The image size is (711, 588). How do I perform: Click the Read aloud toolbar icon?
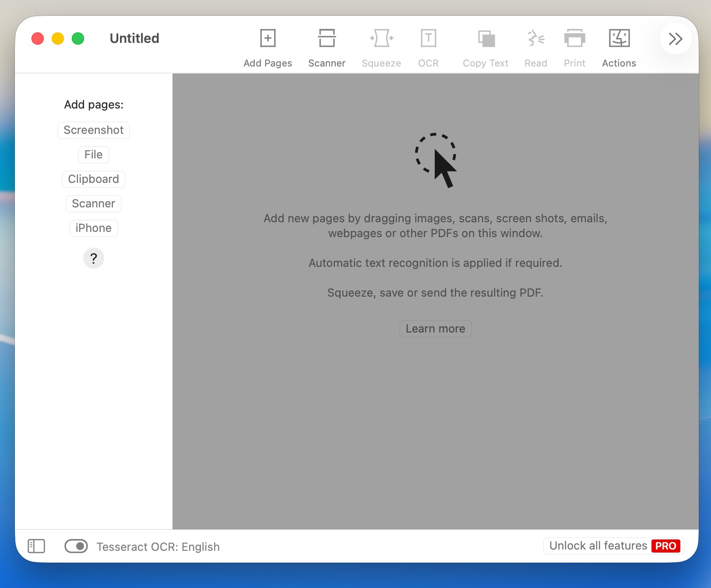coord(535,38)
